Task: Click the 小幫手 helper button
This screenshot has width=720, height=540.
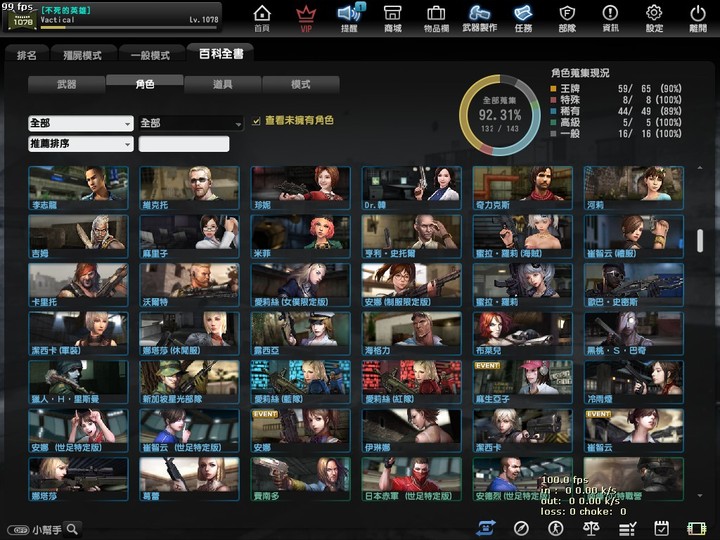Action: tap(43, 530)
